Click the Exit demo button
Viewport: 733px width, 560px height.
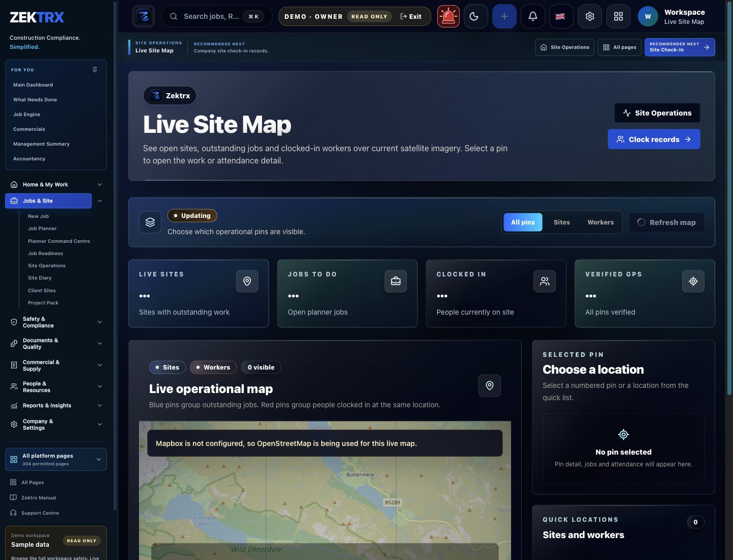tap(411, 16)
